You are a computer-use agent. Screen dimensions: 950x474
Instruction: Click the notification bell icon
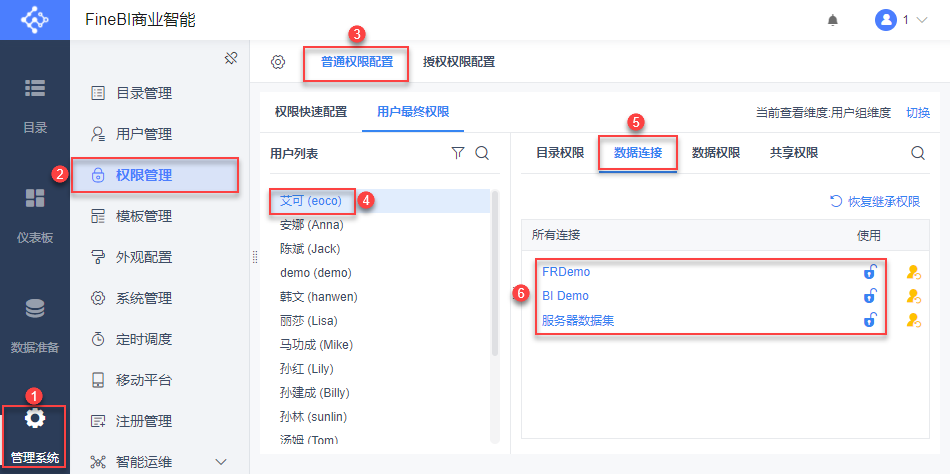(x=833, y=20)
